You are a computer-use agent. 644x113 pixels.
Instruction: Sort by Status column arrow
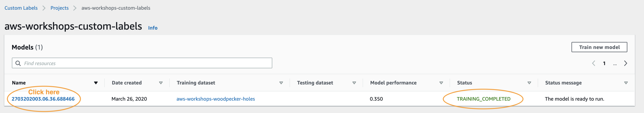click(529, 83)
